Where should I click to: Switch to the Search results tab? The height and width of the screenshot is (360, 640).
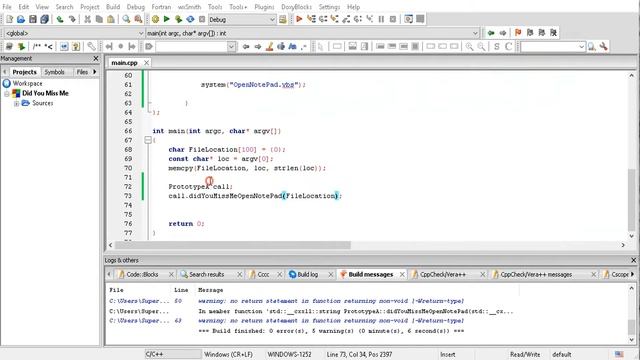(207, 274)
